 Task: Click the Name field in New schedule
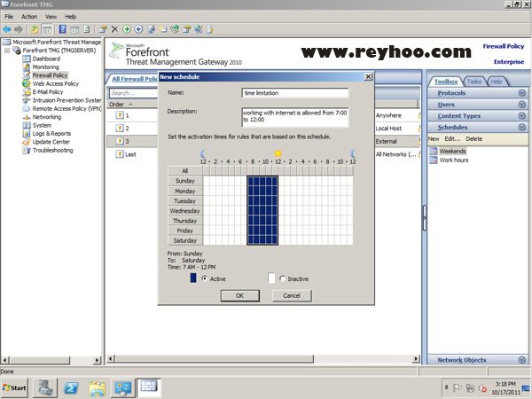295,93
